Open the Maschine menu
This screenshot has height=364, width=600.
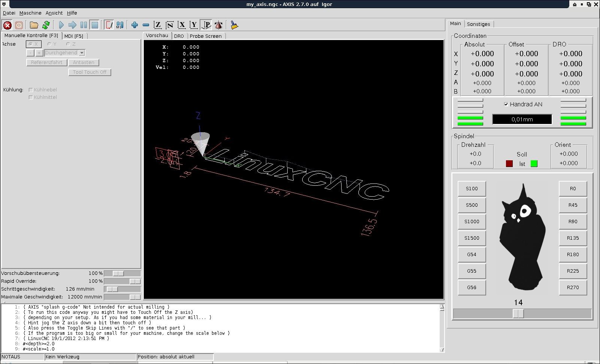tap(30, 13)
